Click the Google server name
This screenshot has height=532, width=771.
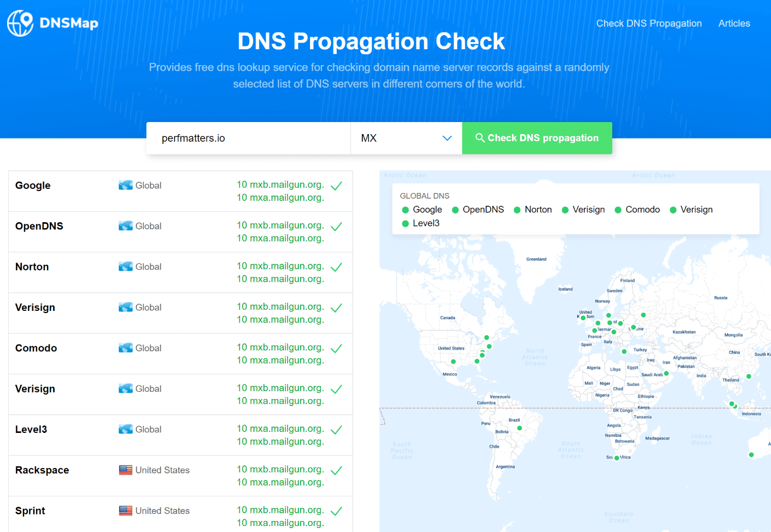click(x=33, y=186)
